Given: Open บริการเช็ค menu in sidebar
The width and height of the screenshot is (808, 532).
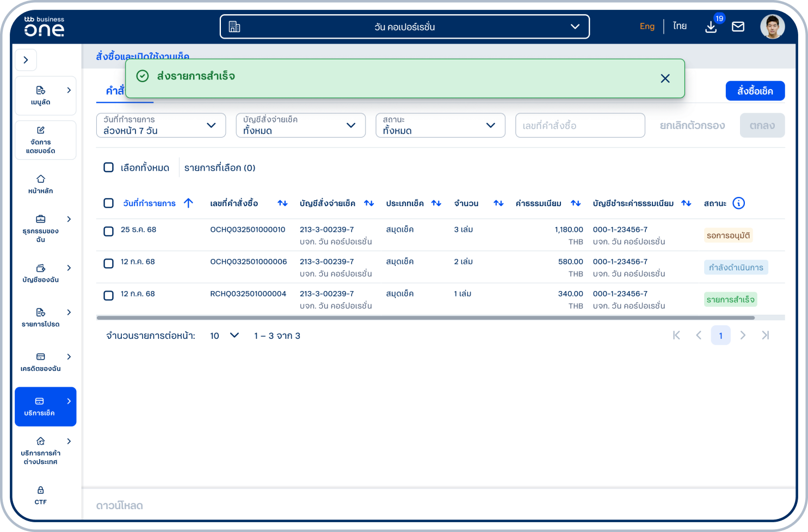Looking at the screenshot, I should tap(45, 406).
